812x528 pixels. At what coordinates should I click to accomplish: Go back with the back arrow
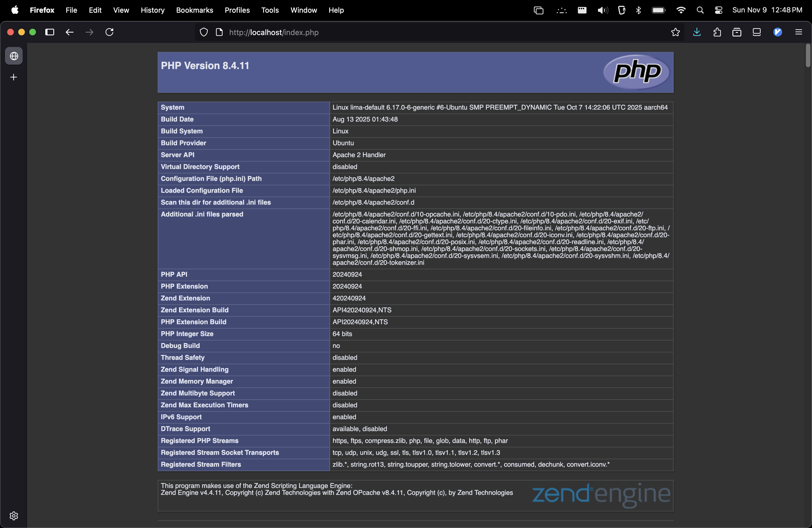coord(70,32)
